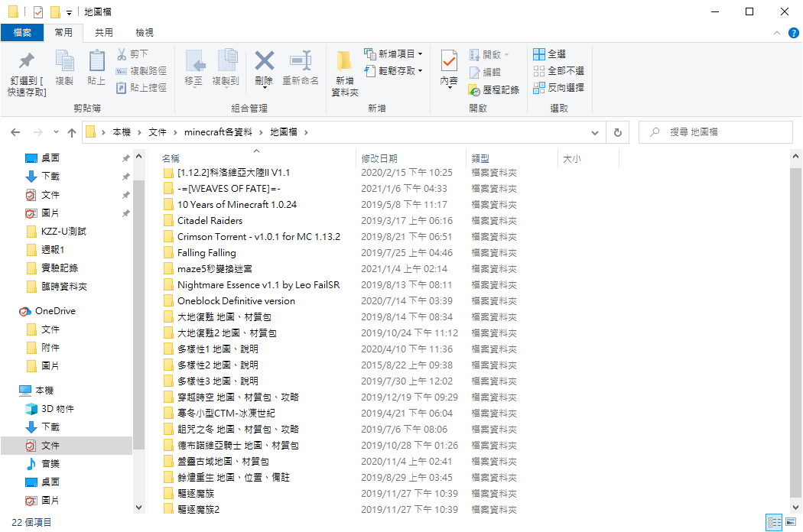This screenshot has width=803, height=532.
Task: Navigate to minecraft各資料 in breadcrumb
Action: [x=218, y=132]
